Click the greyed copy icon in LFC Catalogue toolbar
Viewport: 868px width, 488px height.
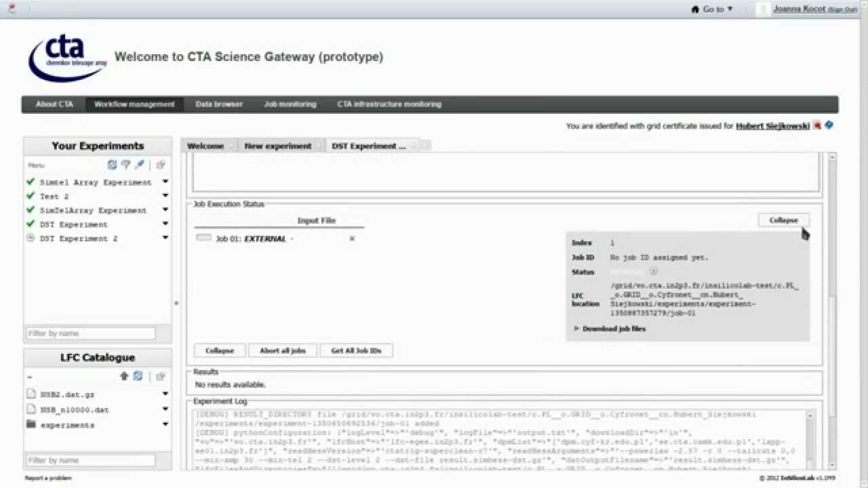[161, 376]
